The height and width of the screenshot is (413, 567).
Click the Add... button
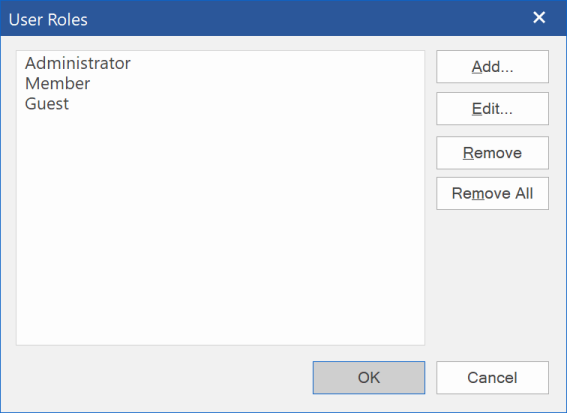[x=492, y=67]
